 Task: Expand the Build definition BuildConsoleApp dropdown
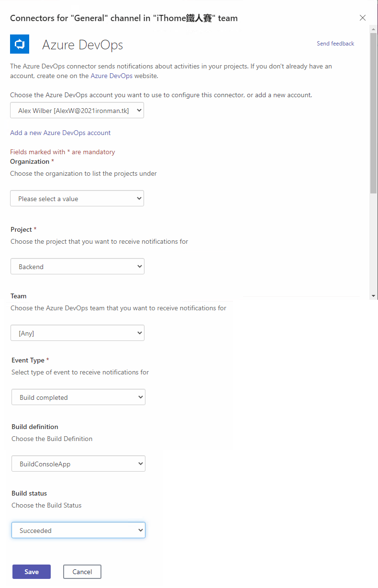pos(78,464)
